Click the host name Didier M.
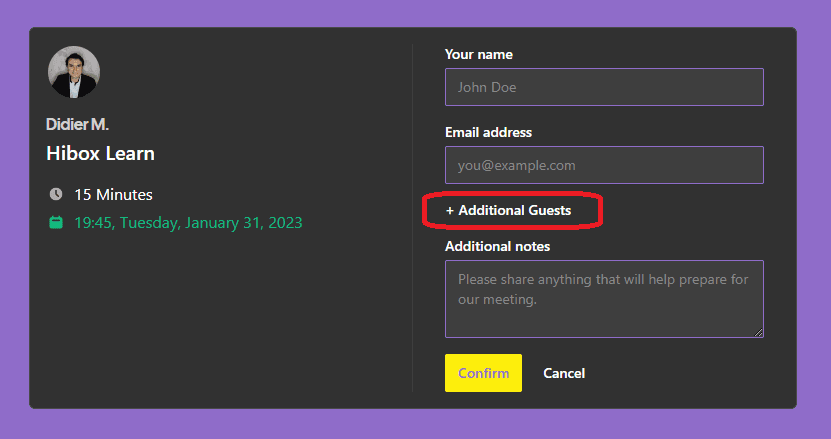 77,124
